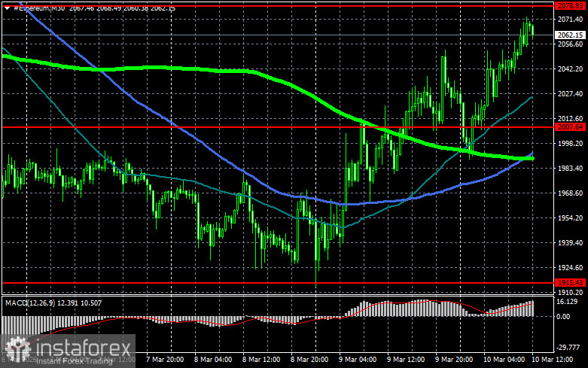This screenshot has height=368, width=588.
Task: Click the 2071.40 price axis value
Action: pos(571,19)
